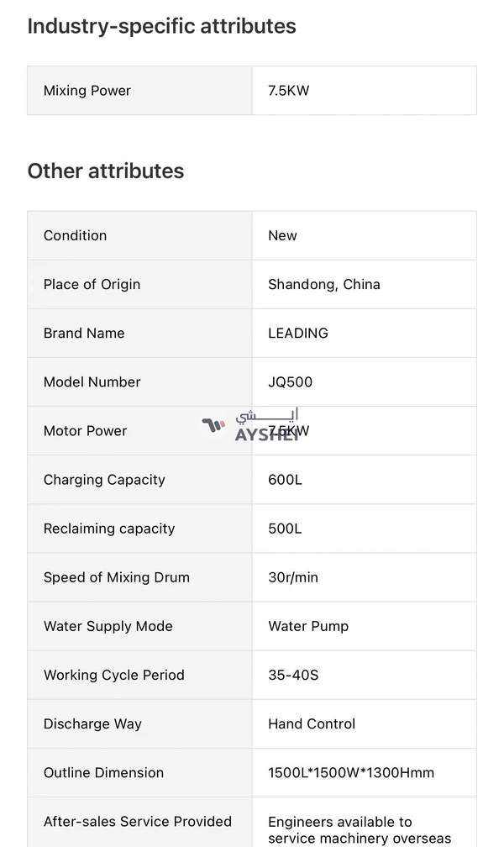Select the Reclaiming capacity label

(109, 528)
